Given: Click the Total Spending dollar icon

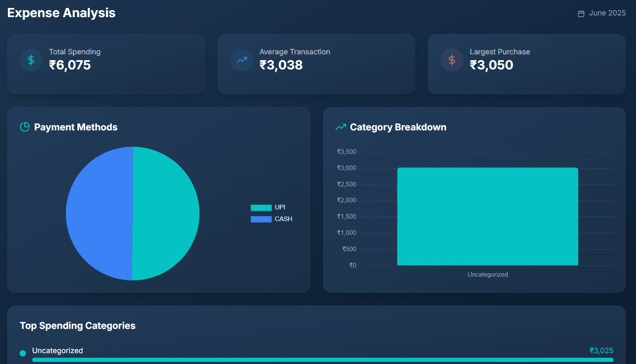Looking at the screenshot, I should pyautogui.click(x=31, y=60).
